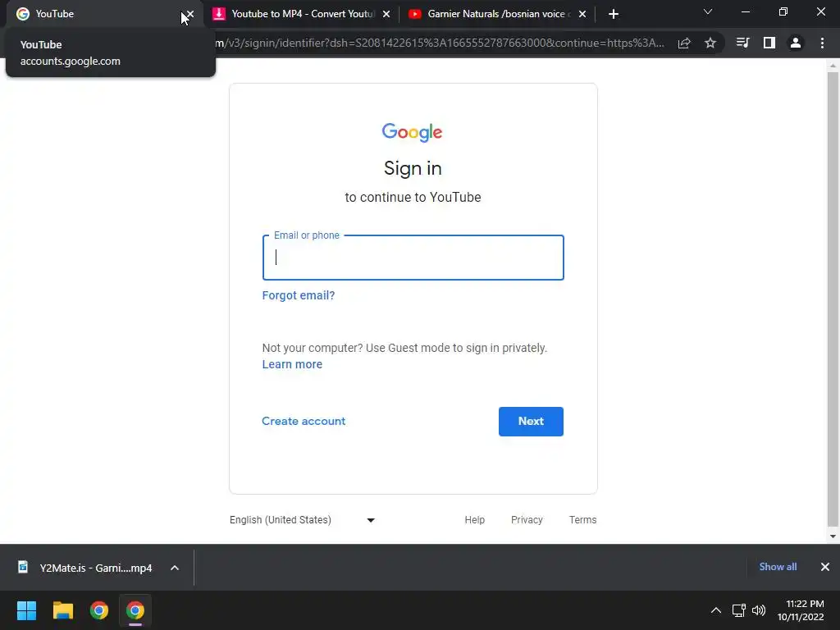Open the Windows Start menu
The height and width of the screenshot is (630, 840).
(x=26, y=610)
